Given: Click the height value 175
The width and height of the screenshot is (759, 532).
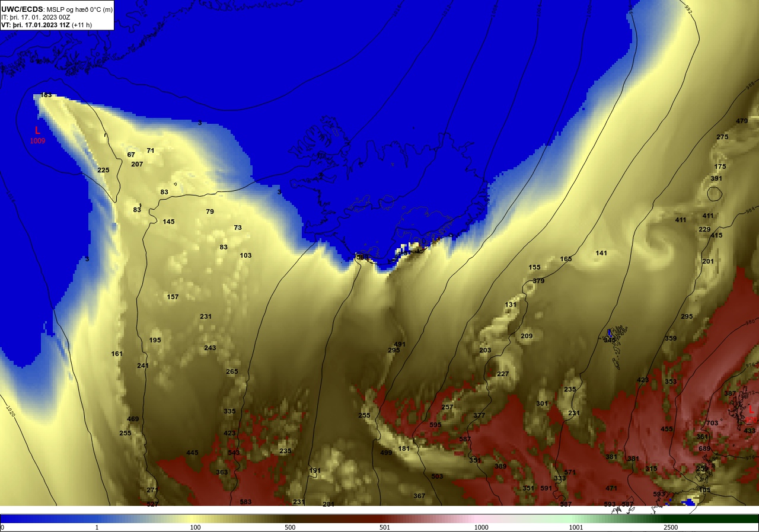Looking at the screenshot, I should 720,167.
